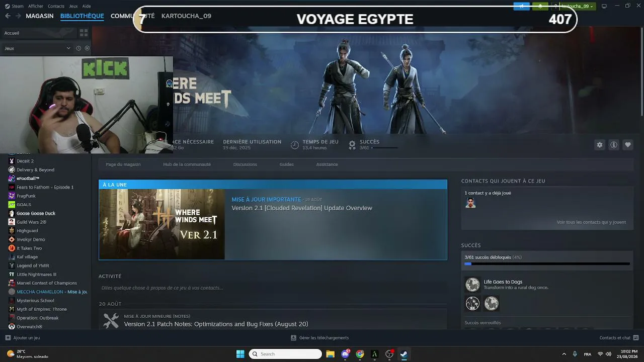Select Delivery & Beyond in the library
This screenshot has width=644, height=362.
point(35,170)
